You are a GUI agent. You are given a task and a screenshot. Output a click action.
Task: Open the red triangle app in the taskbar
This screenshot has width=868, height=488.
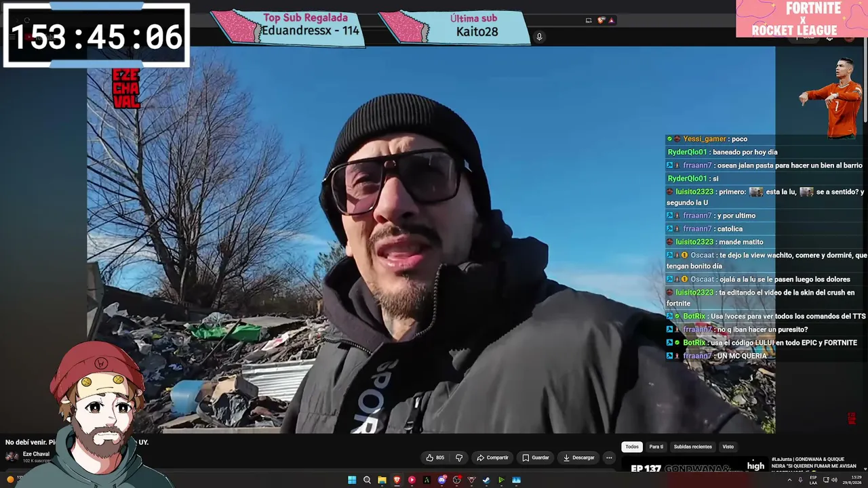tap(471, 480)
